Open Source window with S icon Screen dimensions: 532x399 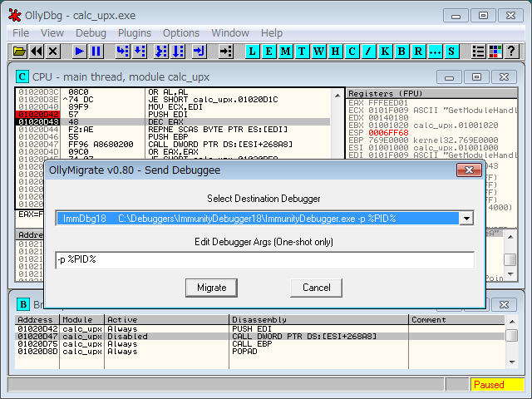coord(451,52)
